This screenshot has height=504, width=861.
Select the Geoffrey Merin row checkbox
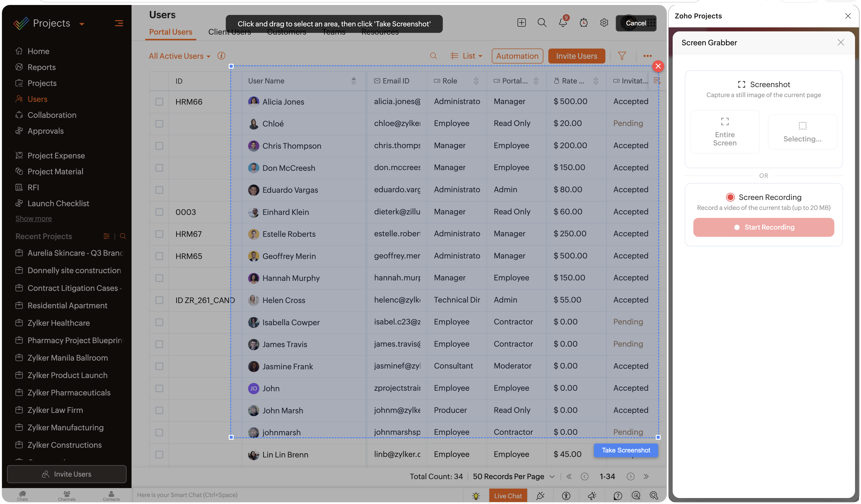coord(159,256)
